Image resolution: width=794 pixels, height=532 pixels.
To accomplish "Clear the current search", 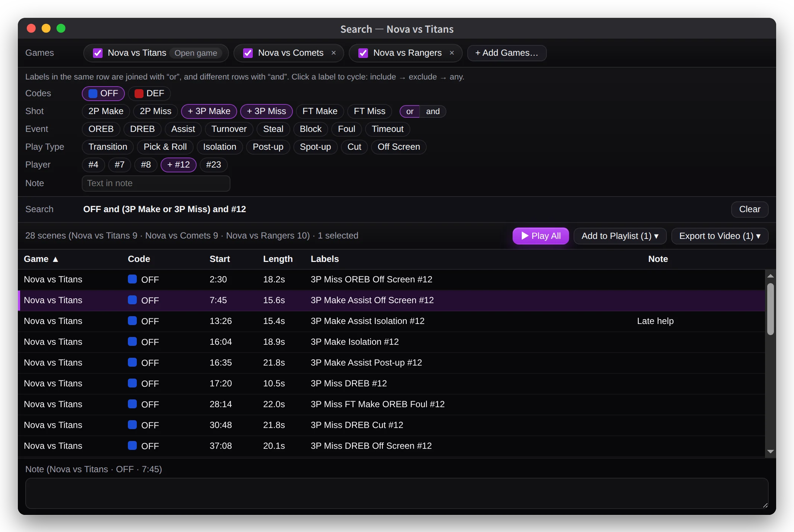I will [750, 209].
